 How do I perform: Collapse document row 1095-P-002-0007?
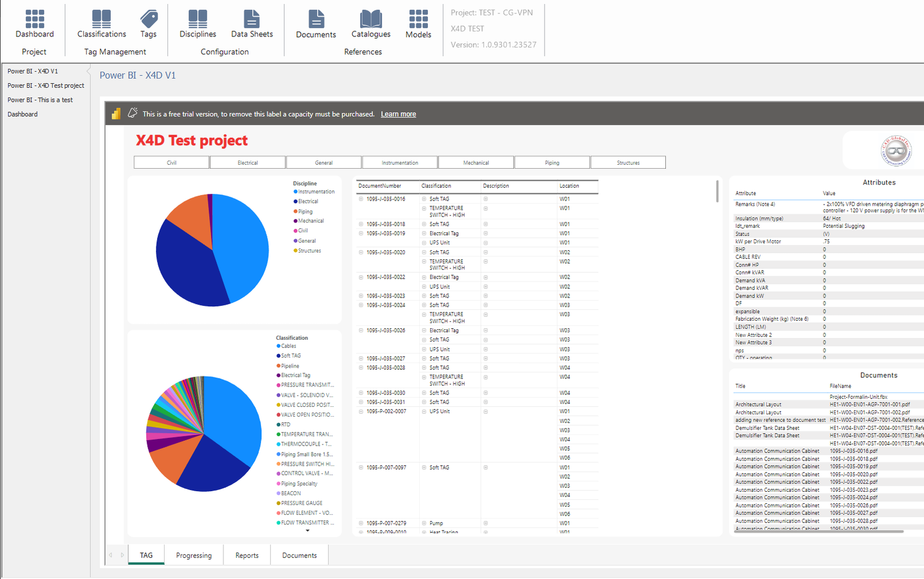pyautogui.click(x=361, y=411)
